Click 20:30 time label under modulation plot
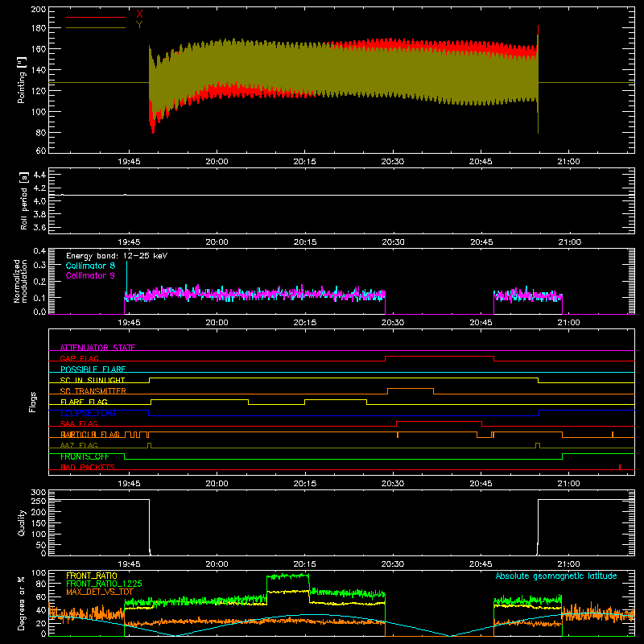The height and width of the screenshot is (644, 644). tap(393, 323)
